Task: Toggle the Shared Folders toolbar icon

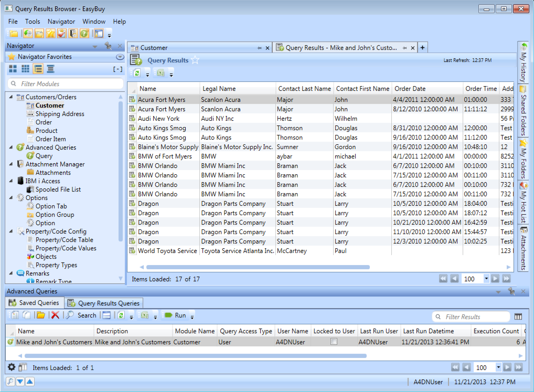Action: pos(39,34)
